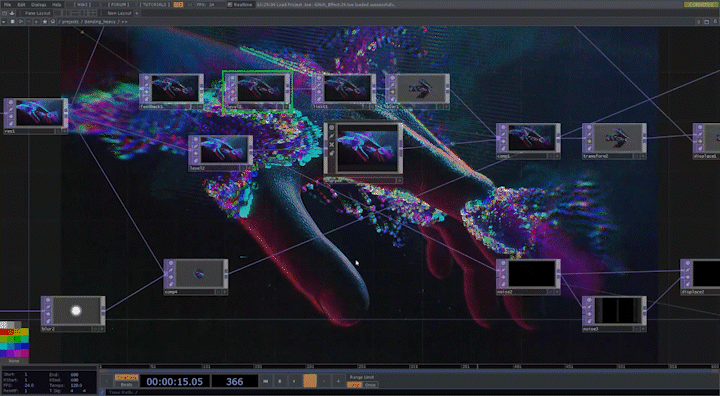Click the viewer-active circle icon on the large central node

click(332, 128)
